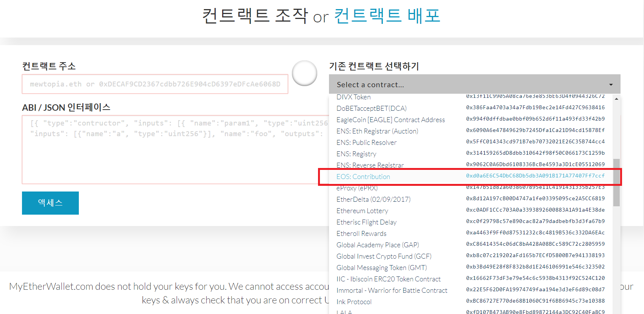
Task: Pick ENS: Eth Registrar (Auction) contract
Action: (471, 131)
